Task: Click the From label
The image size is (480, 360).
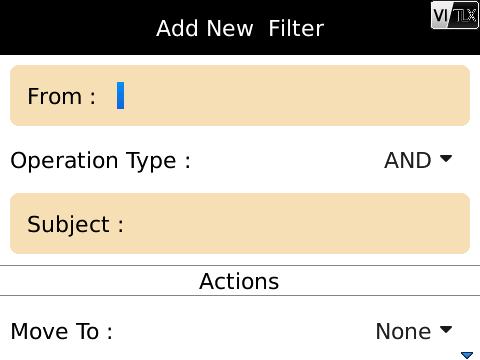Action: [61, 96]
